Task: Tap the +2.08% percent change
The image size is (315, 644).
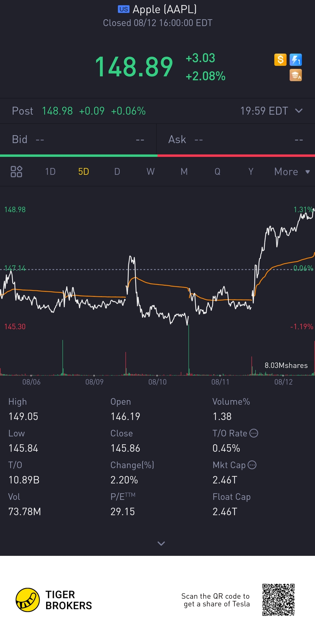Action: (205, 76)
